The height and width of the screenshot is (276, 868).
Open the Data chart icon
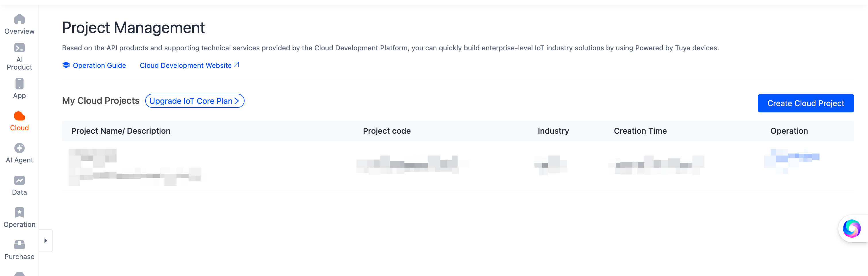pos(20,181)
